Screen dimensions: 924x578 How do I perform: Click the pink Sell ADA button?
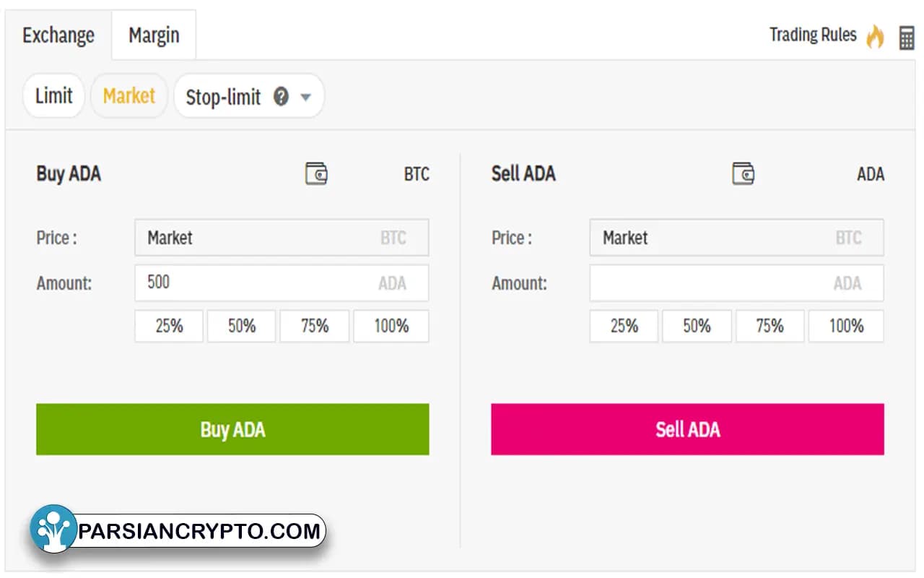687,429
